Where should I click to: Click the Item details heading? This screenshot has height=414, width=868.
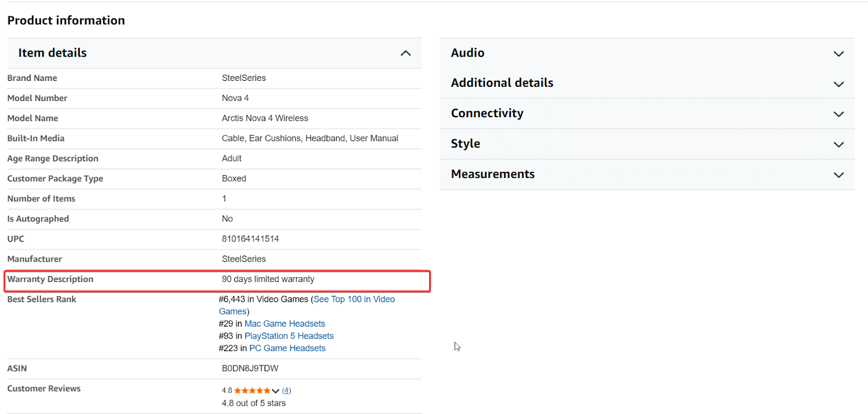(x=53, y=53)
